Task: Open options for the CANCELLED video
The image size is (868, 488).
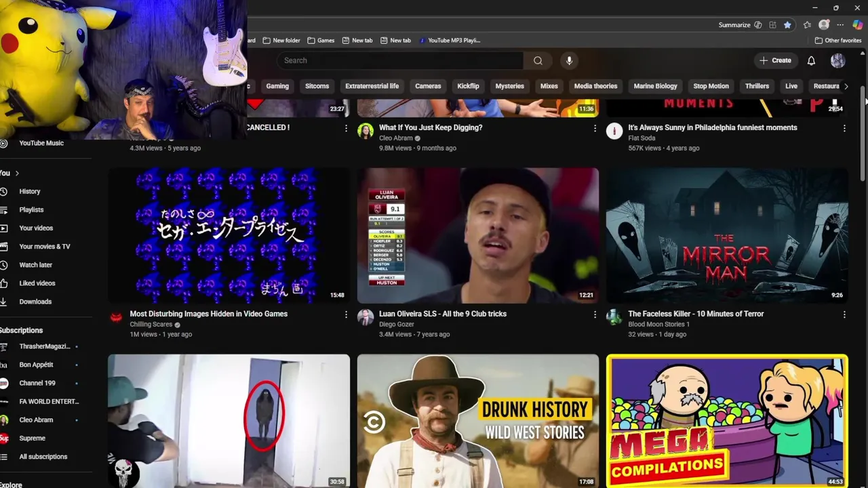Action: click(x=346, y=128)
